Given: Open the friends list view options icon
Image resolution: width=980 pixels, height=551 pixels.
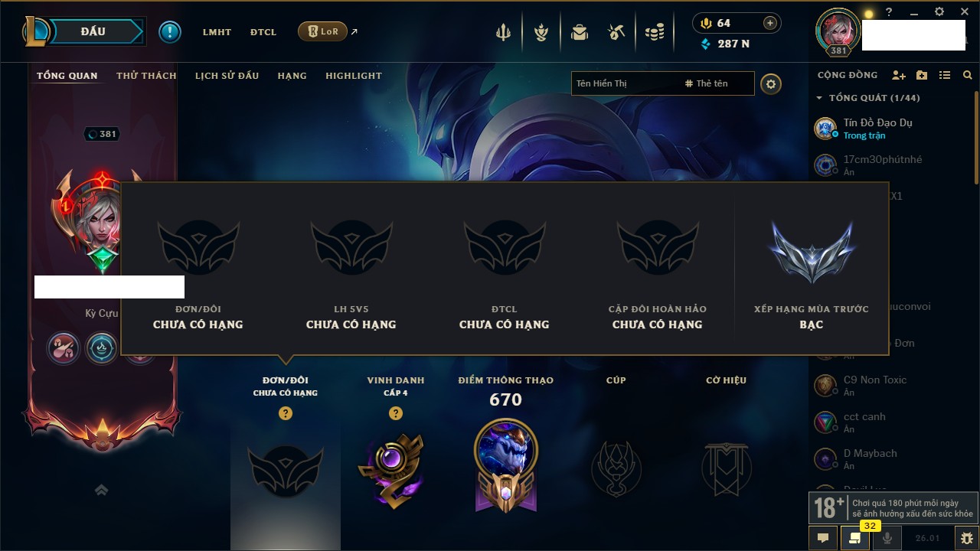Looking at the screenshot, I should tap(945, 75).
